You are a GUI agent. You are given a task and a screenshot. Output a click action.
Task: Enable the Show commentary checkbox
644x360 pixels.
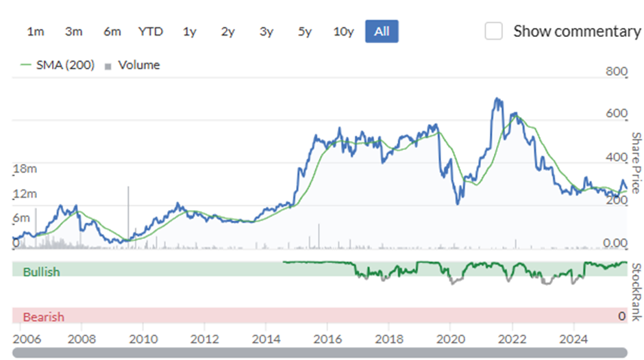[x=494, y=31]
